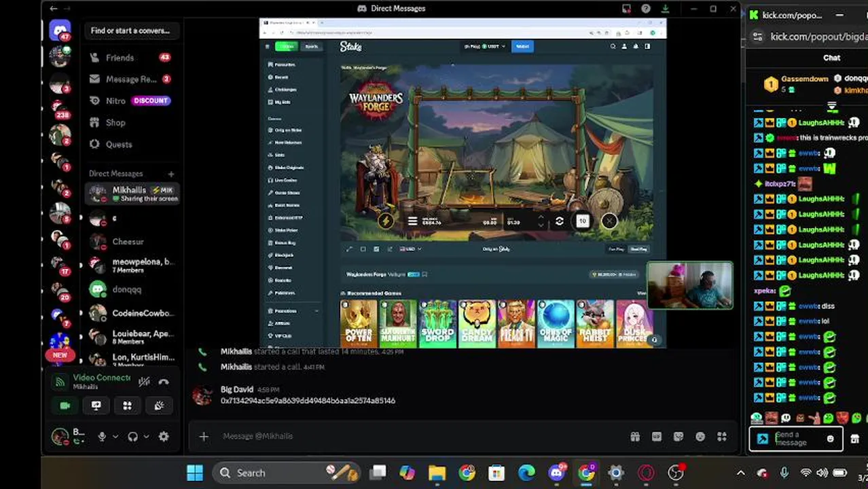Open headphone output options arrow
The image size is (868, 489).
coord(145,437)
